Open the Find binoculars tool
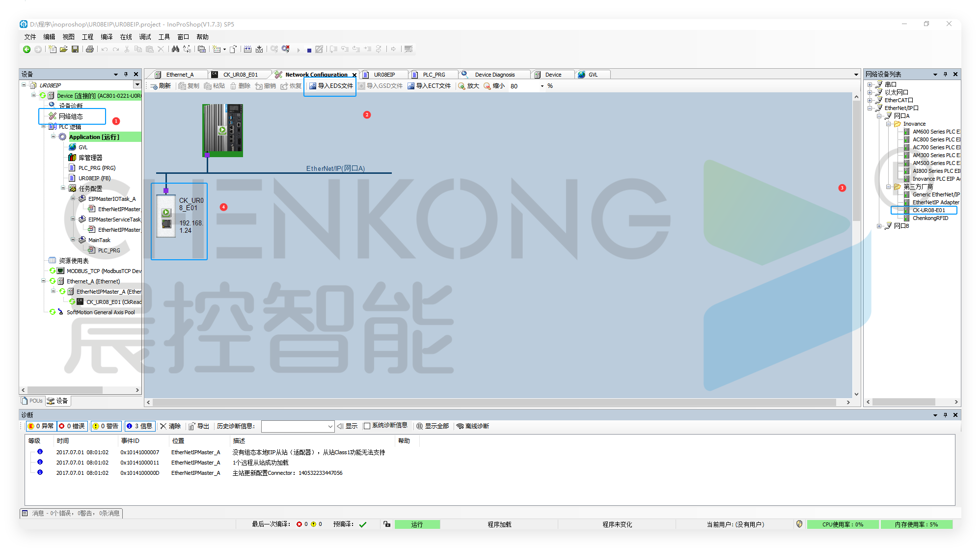 [x=175, y=49]
